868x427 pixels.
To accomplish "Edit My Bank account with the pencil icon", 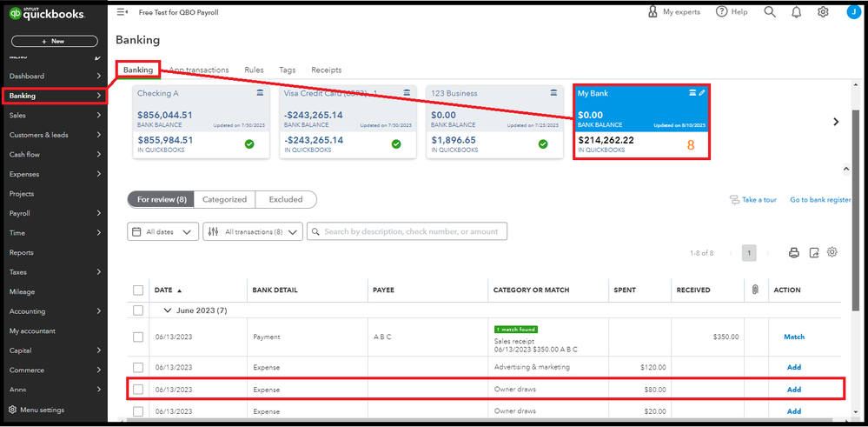I will (702, 93).
